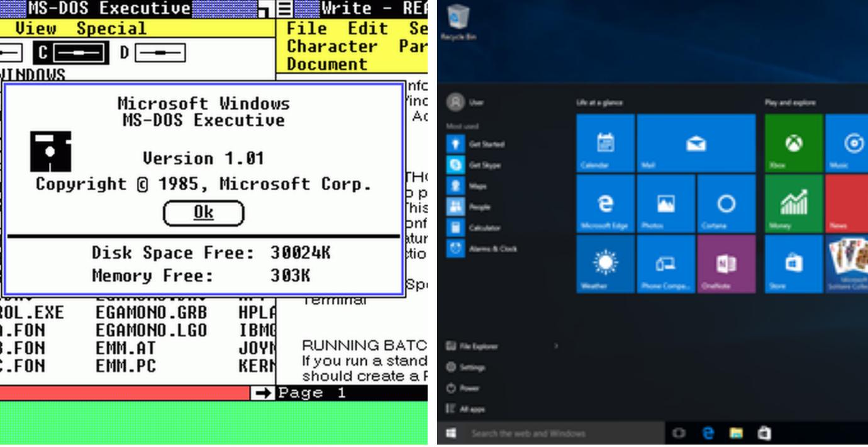The width and height of the screenshot is (868, 447).
Task: Select the EGAMONO.GRB file
Action: pyautogui.click(x=151, y=313)
